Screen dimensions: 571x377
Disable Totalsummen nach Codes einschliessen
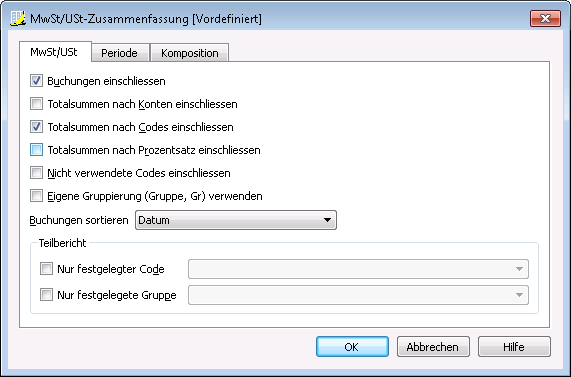point(36,127)
